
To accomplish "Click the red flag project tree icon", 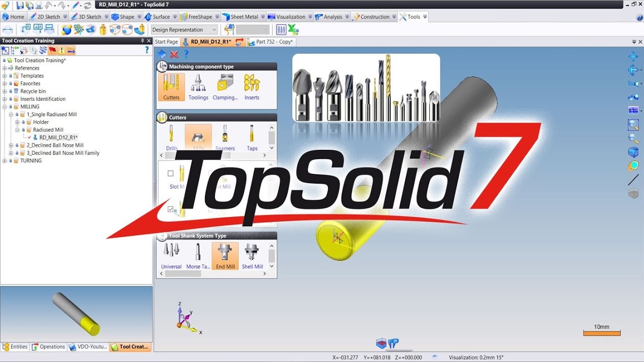I will point(52,50).
